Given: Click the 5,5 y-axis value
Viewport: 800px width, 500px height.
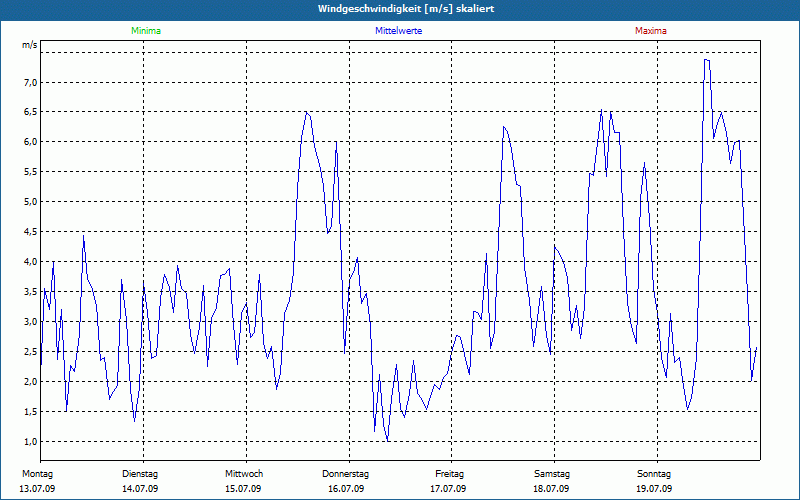Looking at the screenshot, I should point(31,172).
